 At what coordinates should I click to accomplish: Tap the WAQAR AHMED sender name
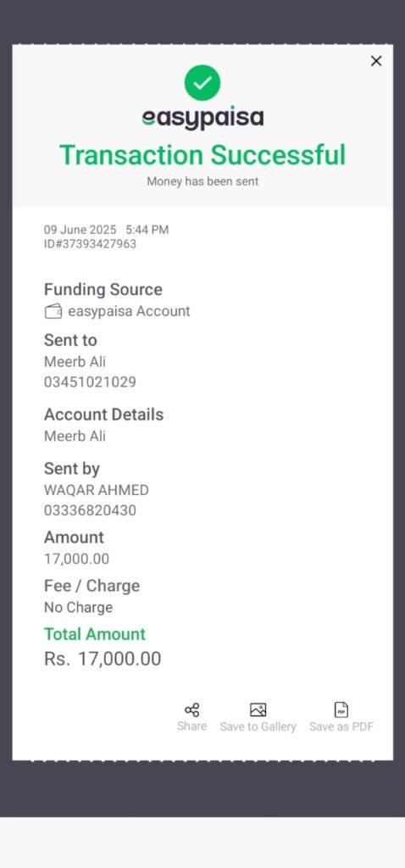click(97, 491)
